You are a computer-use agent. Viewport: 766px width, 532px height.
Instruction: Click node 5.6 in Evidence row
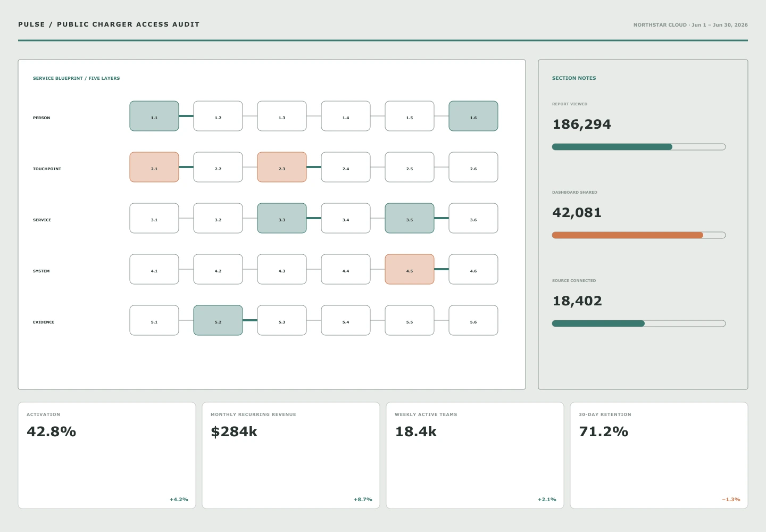click(x=473, y=320)
